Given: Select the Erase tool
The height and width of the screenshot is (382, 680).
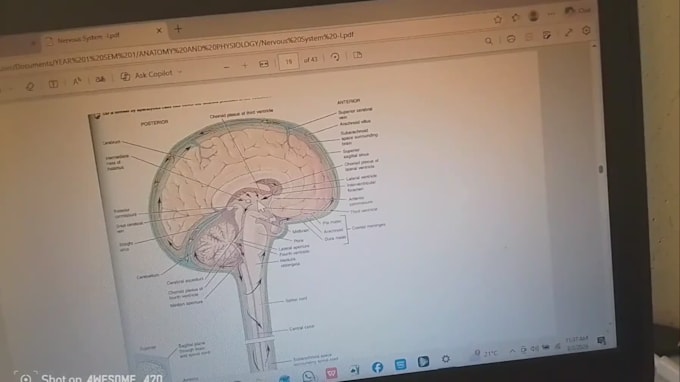Looking at the screenshot, I should [x=30, y=86].
